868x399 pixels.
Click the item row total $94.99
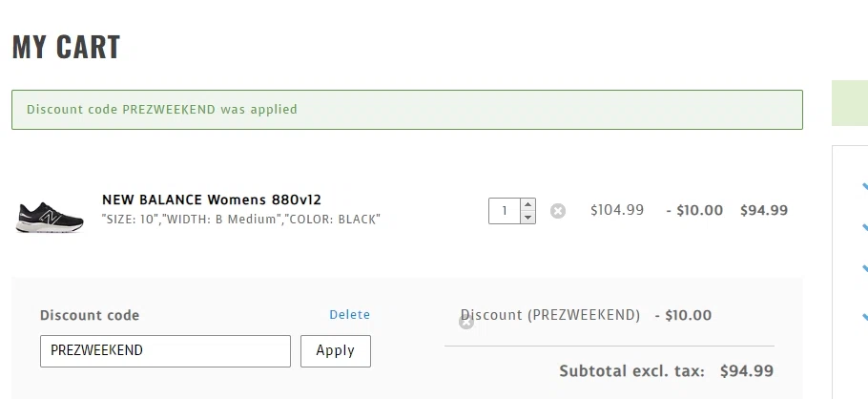(x=763, y=210)
